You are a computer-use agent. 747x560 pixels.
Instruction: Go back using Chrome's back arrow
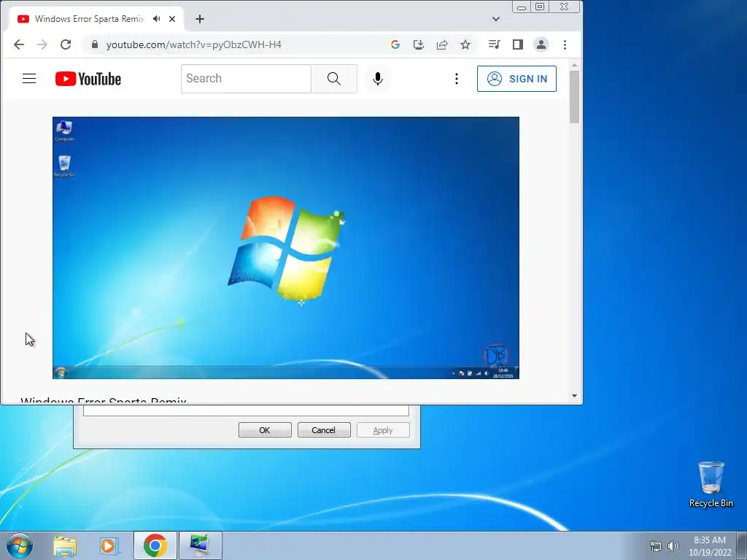pyautogui.click(x=18, y=44)
